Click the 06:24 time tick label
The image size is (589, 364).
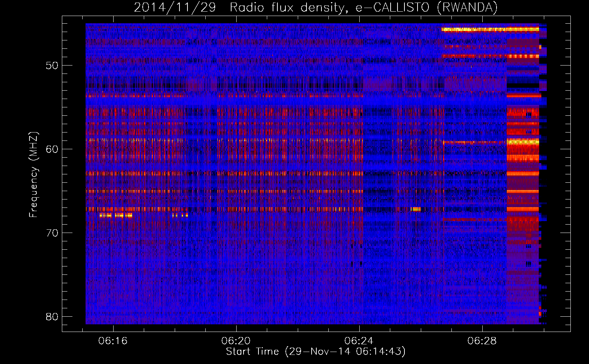pyautogui.click(x=359, y=341)
